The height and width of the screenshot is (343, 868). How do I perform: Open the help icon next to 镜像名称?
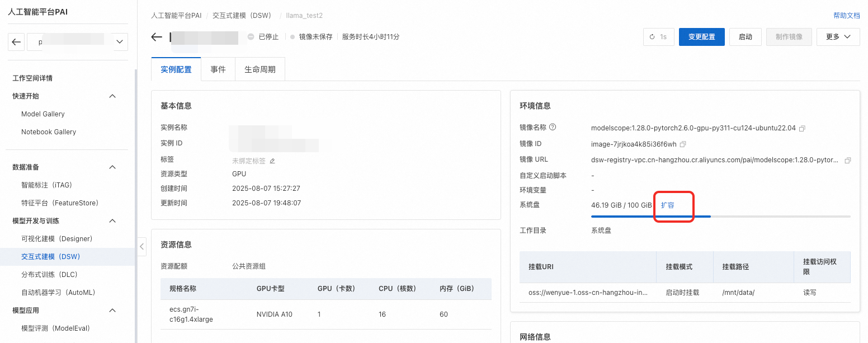click(x=553, y=128)
